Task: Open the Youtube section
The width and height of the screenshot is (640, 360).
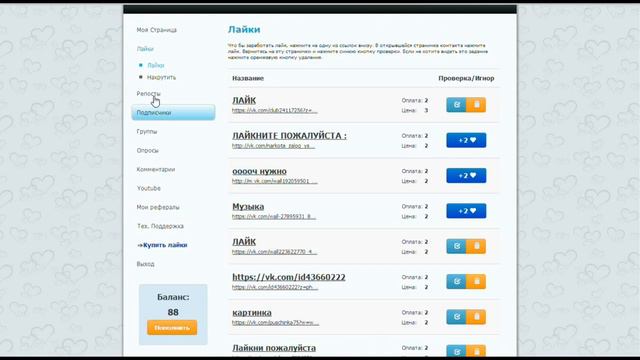Action: pos(149,188)
